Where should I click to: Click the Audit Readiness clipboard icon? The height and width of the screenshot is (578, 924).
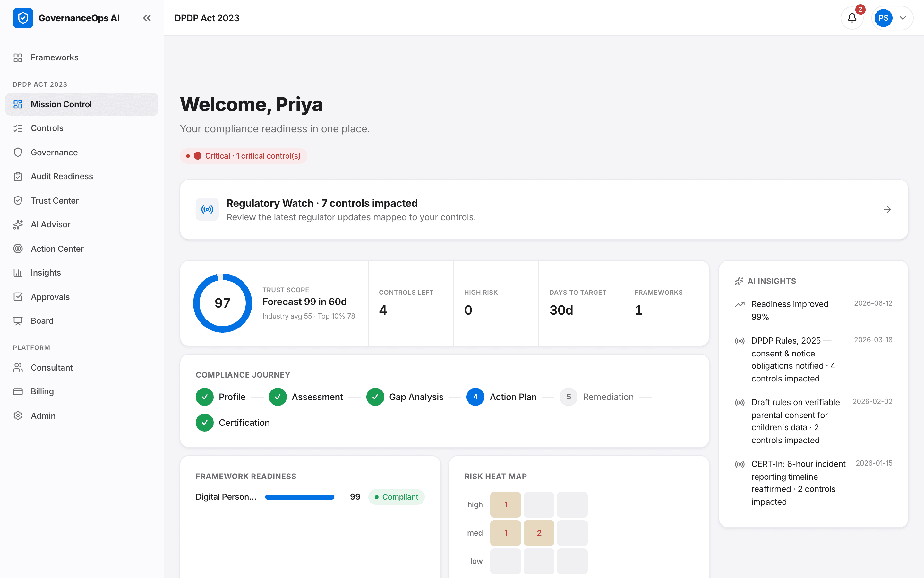18,177
